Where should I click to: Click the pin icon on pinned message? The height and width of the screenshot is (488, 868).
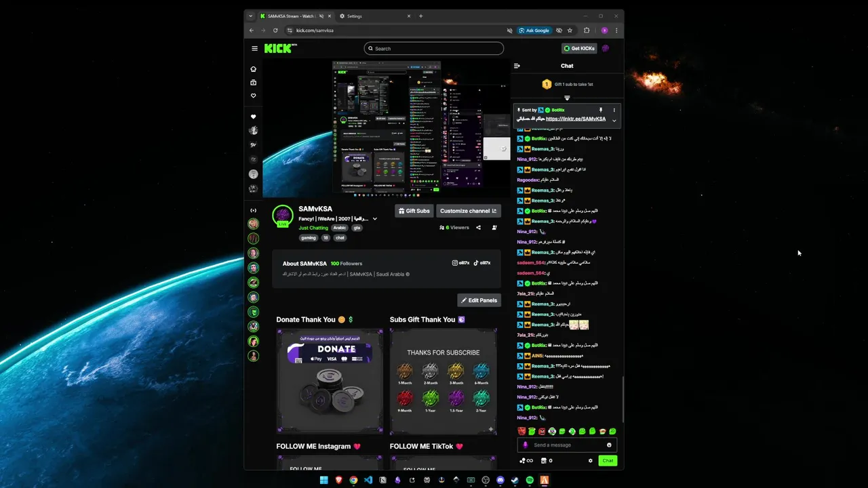point(600,110)
